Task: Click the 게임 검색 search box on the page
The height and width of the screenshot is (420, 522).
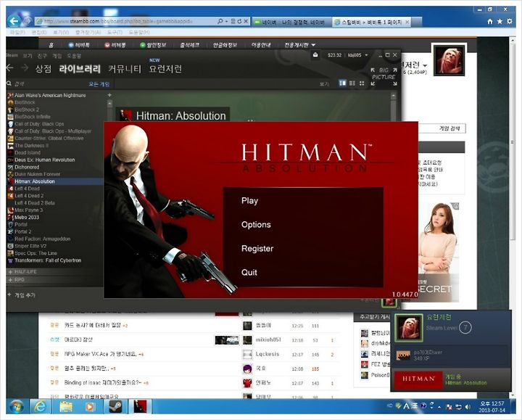Action: [442, 128]
